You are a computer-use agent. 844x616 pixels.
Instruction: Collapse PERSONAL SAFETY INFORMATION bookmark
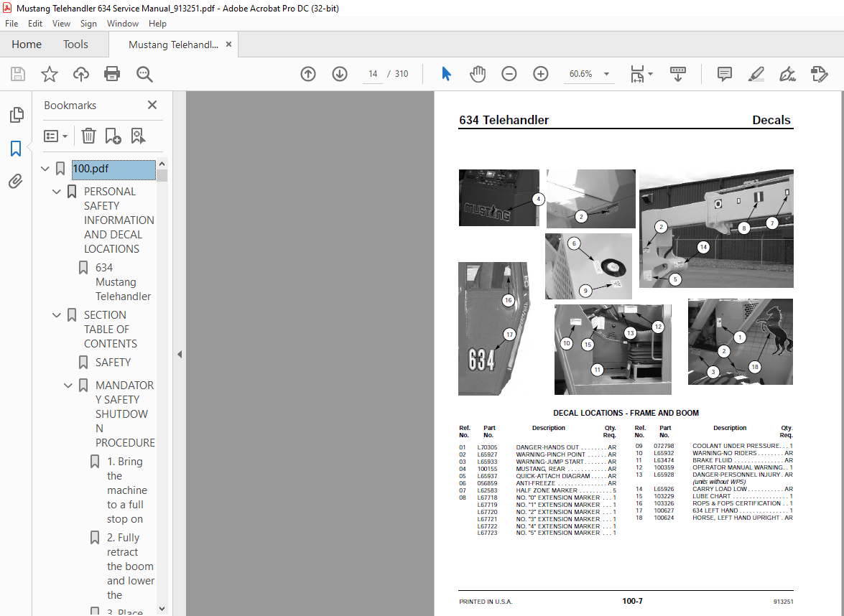point(57,192)
